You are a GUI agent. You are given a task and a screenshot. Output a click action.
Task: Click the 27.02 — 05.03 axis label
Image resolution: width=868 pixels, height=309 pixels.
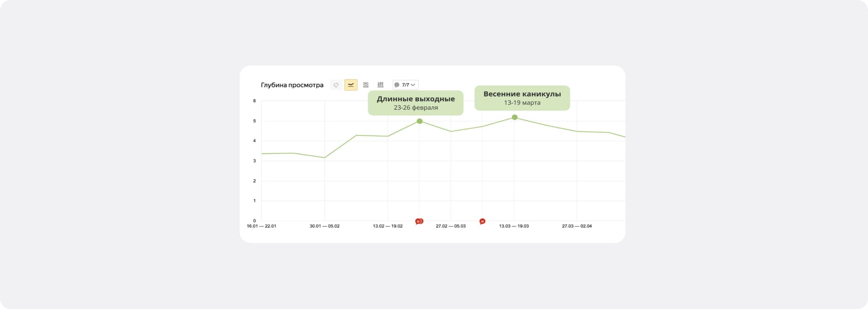pos(451,226)
